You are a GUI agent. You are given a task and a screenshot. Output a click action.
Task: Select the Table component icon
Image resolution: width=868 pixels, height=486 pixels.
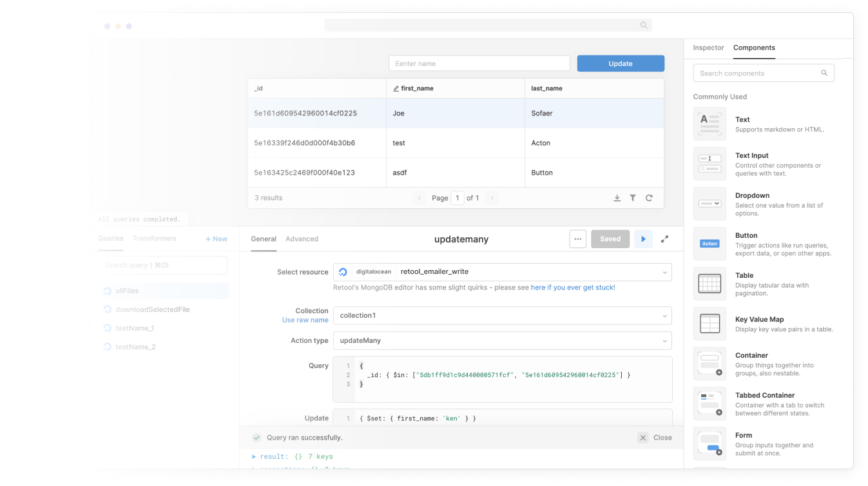709,284
